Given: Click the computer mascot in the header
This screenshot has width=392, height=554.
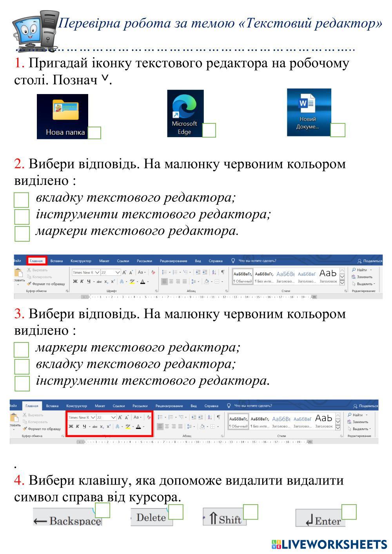Looking at the screenshot, I should (34, 32).
